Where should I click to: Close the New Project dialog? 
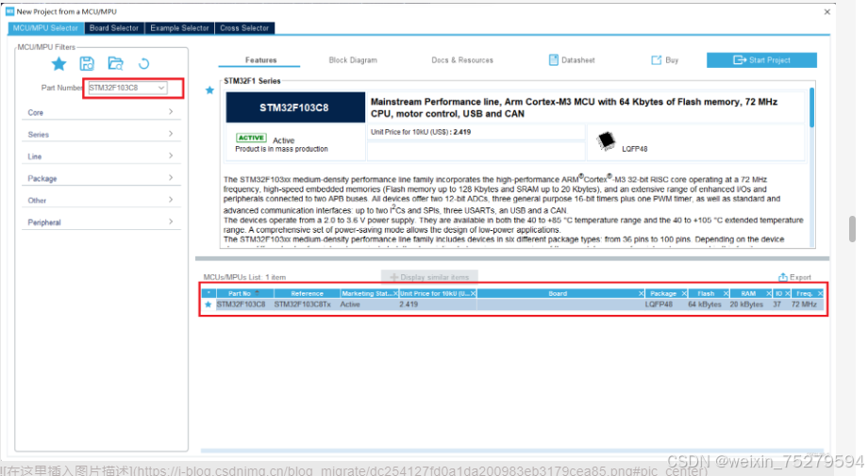[x=827, y=11]
